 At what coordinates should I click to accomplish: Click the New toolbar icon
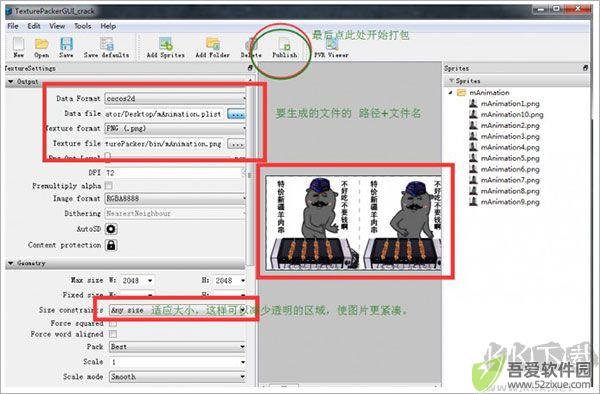(18, 44)
